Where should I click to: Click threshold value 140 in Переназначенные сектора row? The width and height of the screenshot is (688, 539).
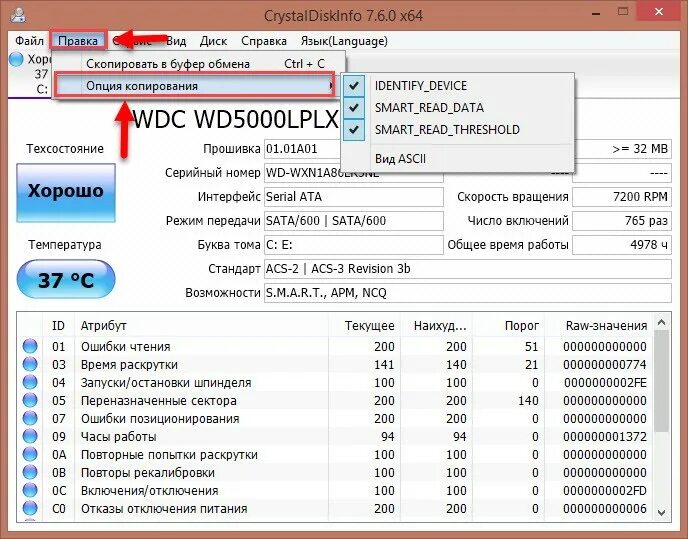(x=528, y=401)
